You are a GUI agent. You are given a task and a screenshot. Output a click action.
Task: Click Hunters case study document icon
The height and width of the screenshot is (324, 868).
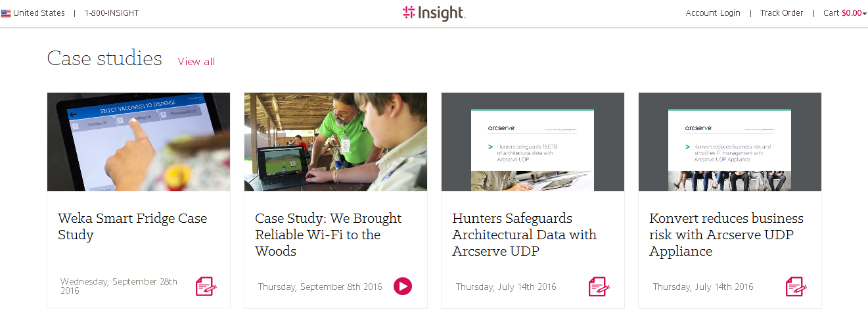[x=599, y=287]
